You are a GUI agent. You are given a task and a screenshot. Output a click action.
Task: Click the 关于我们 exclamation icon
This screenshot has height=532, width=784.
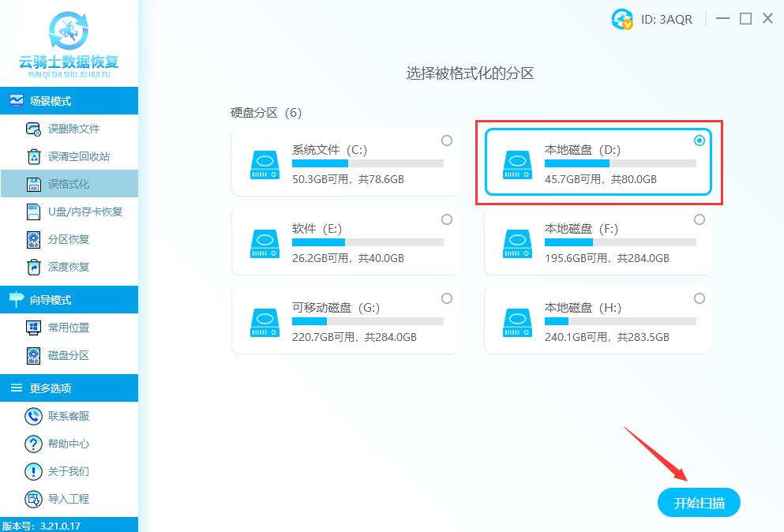(x=33, y=471)
